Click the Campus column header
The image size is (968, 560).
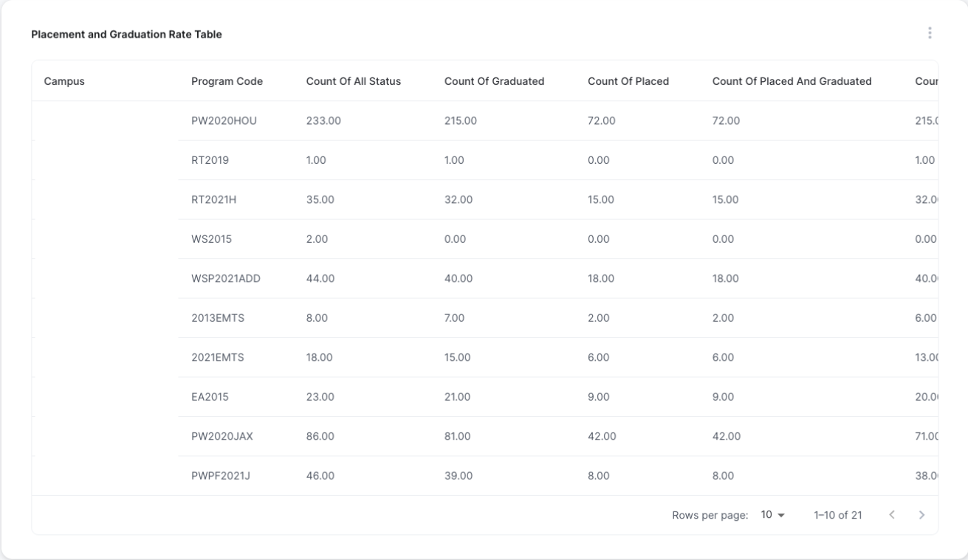tap(64, 81)
